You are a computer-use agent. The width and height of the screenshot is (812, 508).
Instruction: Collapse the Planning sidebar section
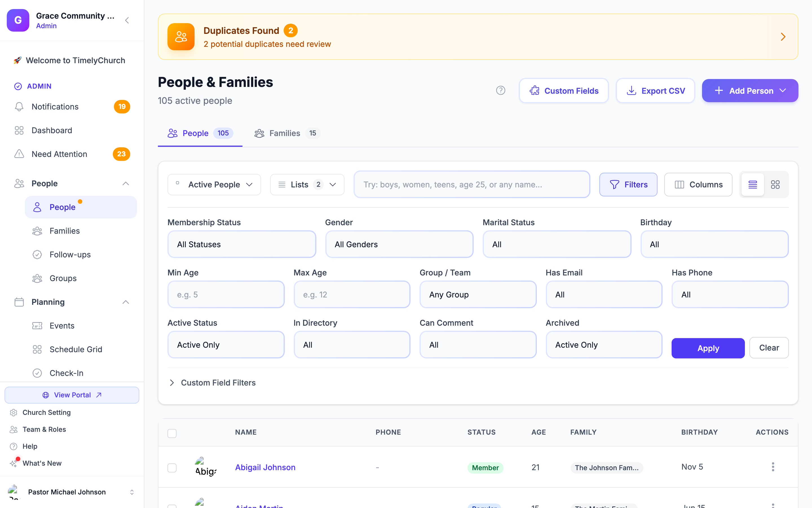72,302
